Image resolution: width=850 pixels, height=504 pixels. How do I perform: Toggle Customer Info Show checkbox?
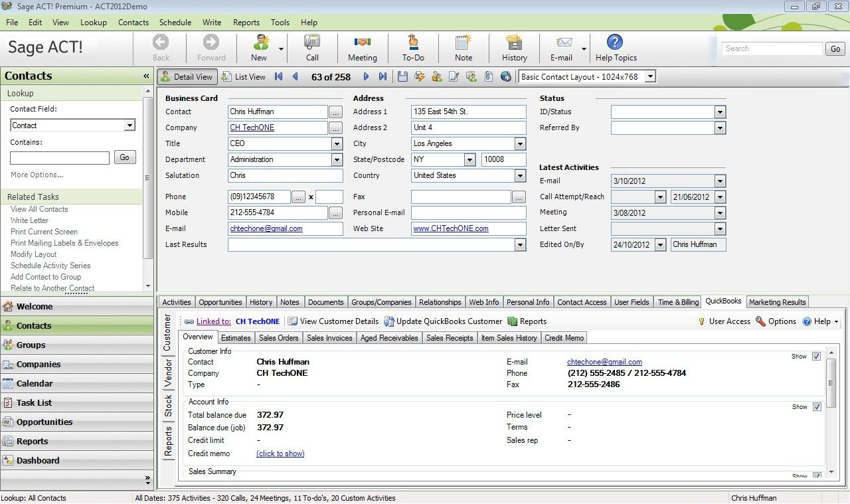coord(816,357)
